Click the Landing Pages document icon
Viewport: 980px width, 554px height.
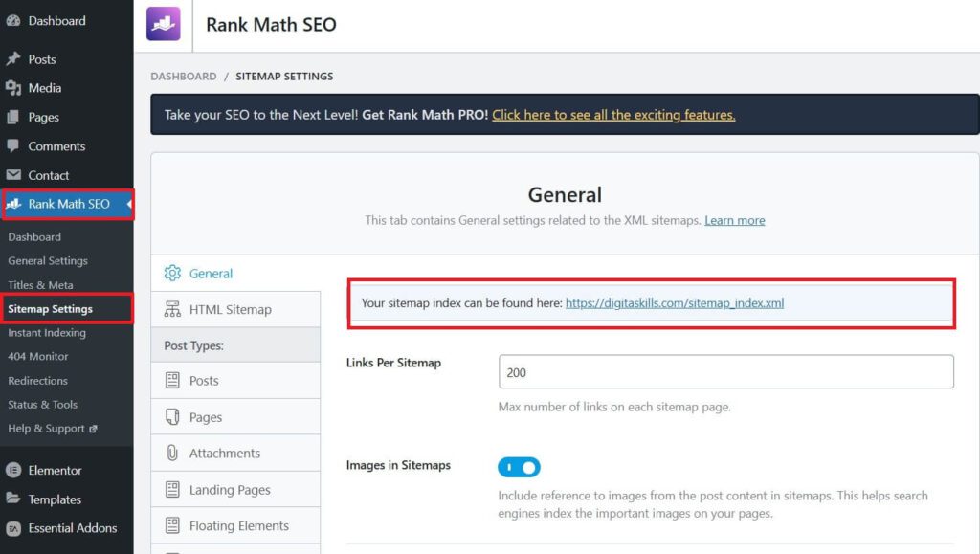coord(172,489)
